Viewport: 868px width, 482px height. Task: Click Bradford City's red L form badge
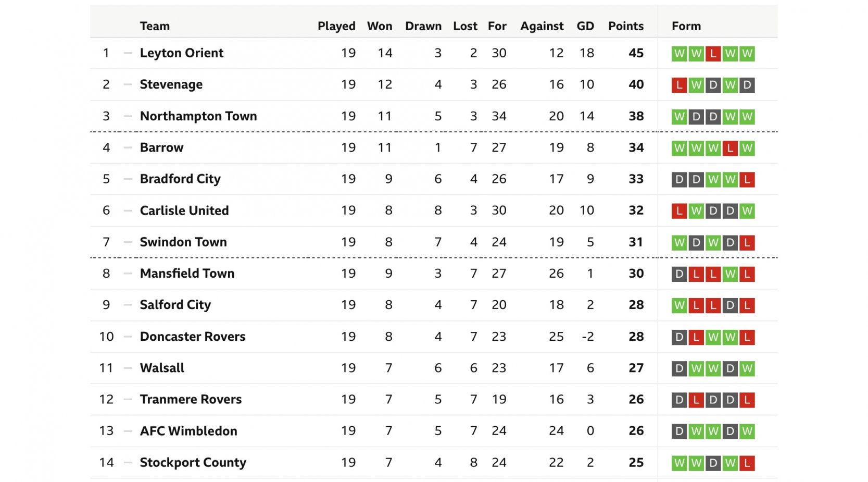(747, 180)
